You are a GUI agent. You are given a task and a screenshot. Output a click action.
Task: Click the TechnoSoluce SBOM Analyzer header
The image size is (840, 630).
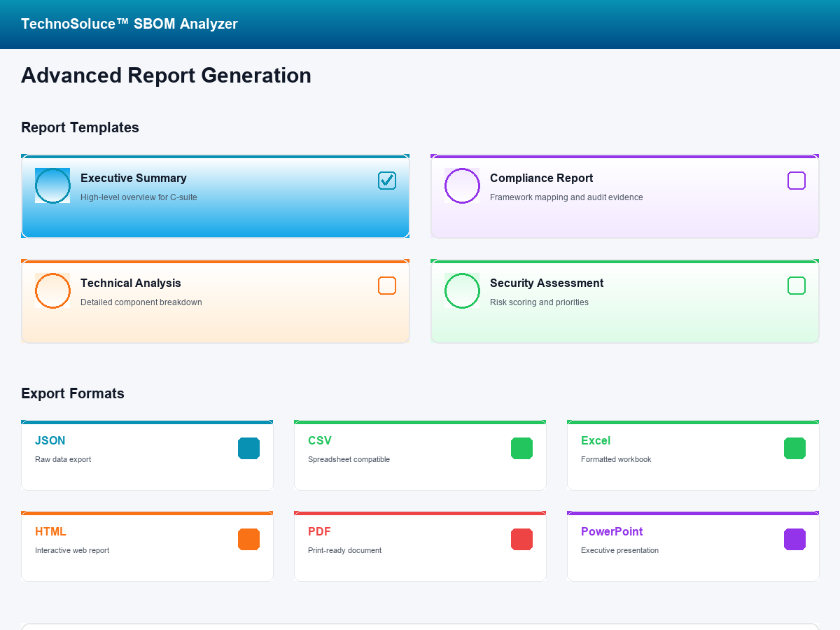pos(129,24)
